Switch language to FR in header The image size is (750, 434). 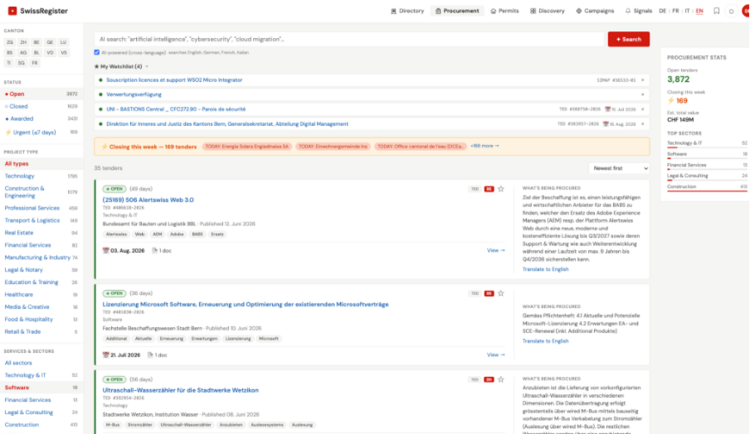coord(675,11)
